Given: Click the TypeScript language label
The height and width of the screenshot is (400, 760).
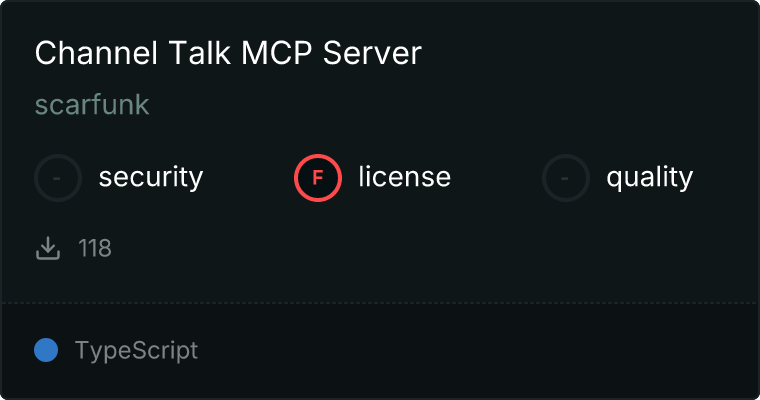Looking at the screenshot, I should 136,351.
